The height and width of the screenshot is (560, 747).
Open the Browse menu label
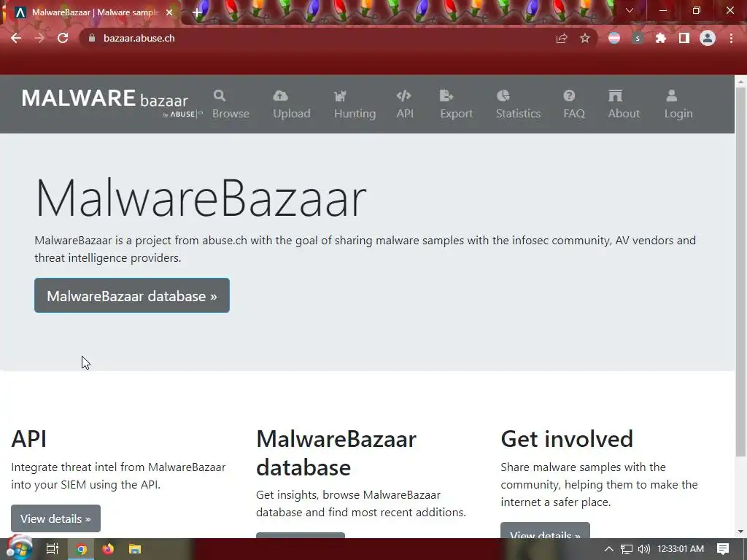point(231,113)
